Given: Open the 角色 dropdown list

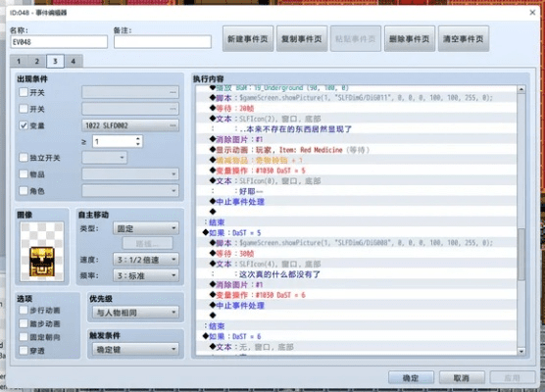Looking at the screenshot, I should pyautogui.click(x=130, y=190).
